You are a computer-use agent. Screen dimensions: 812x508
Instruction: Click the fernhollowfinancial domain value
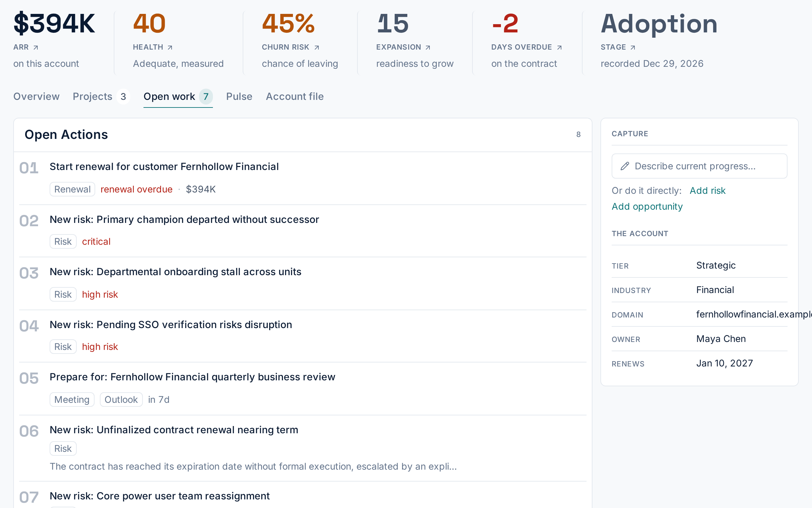point(754,314)
